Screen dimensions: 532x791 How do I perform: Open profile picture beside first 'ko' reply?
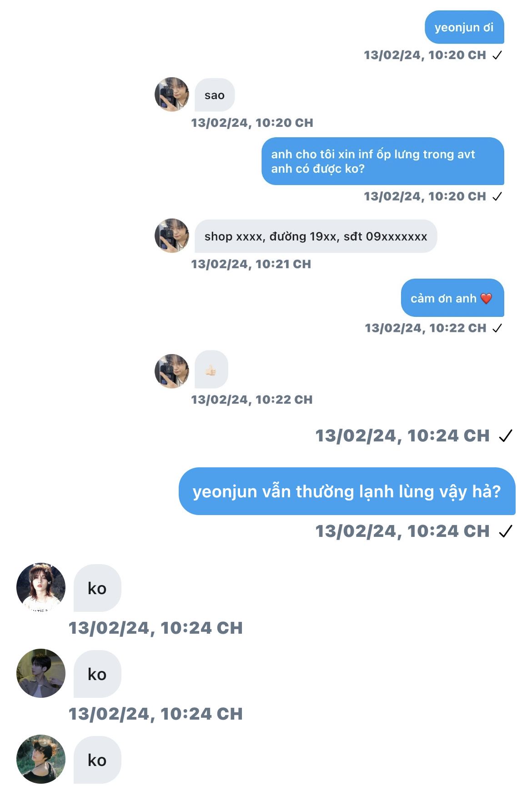click(x=41, y=587)
